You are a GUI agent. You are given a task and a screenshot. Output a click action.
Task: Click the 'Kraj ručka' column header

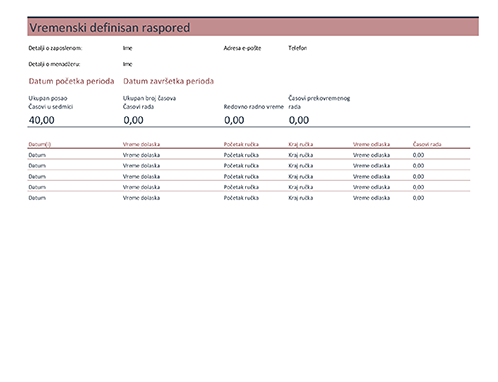pyautogui.click(x=301, y=144)
